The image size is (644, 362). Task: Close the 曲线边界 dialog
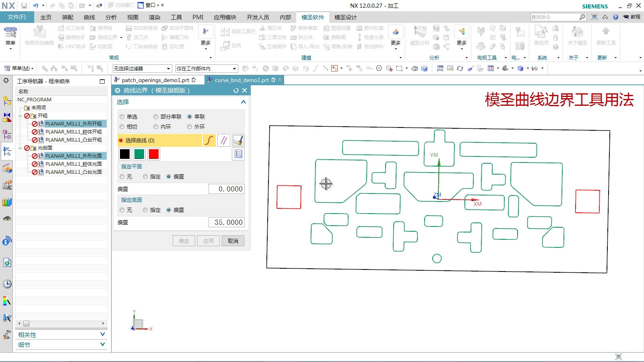(x=244, y=90)
